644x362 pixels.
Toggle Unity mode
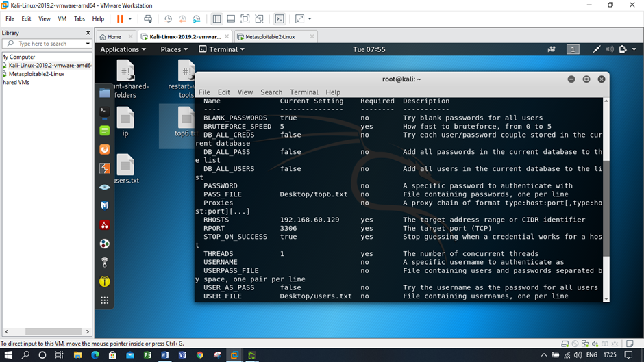tap(259, 19)
